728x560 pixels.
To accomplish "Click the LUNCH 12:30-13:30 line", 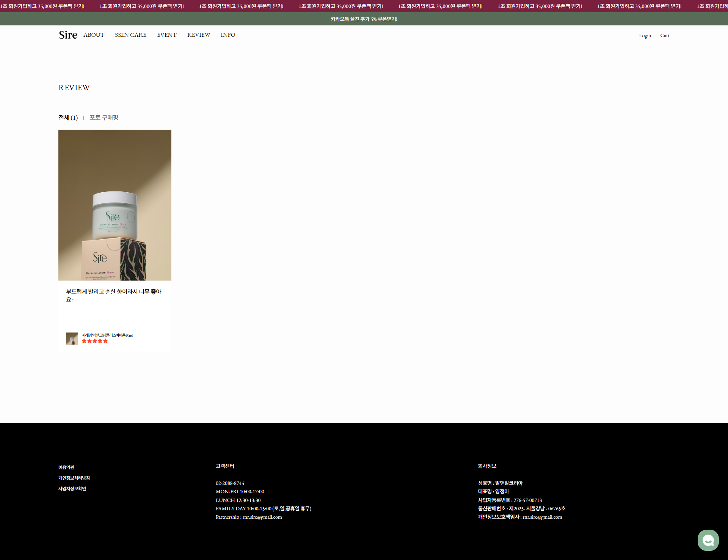I will click(238, 500).
